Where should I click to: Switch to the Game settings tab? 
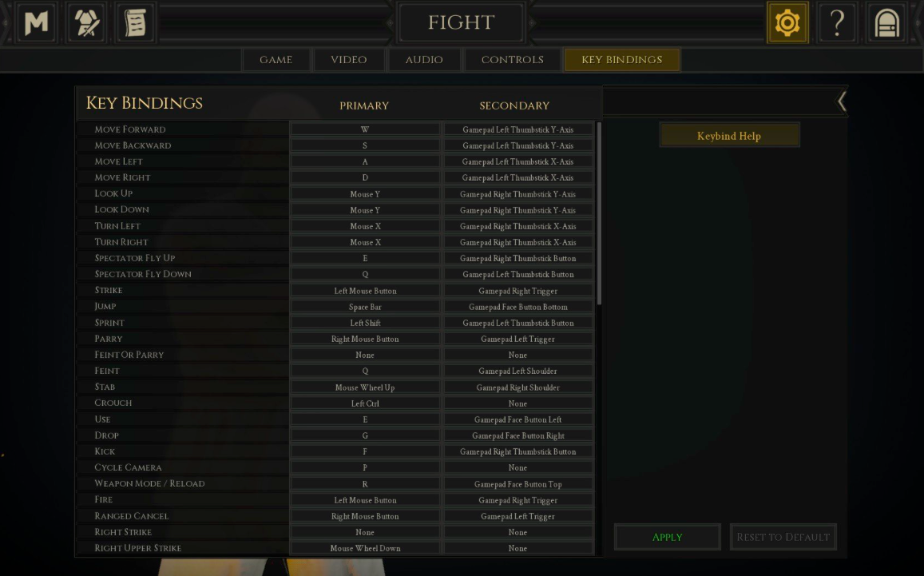pos(276,60)
